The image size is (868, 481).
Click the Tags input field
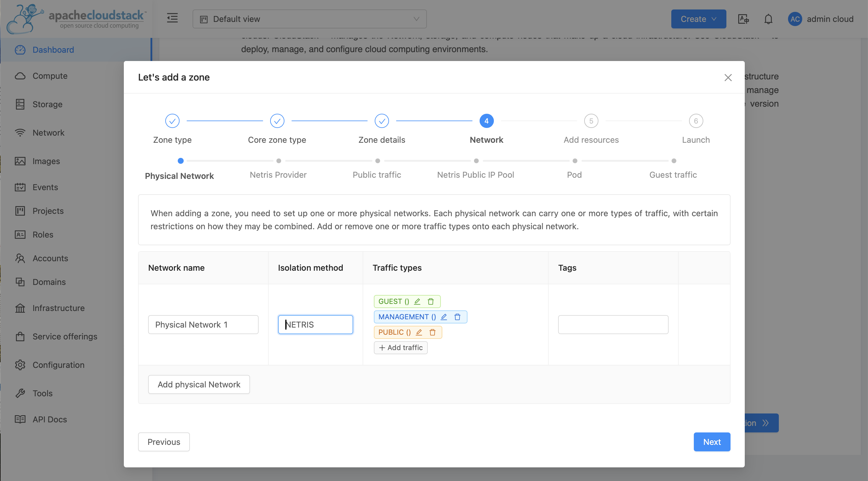point(613,324)
